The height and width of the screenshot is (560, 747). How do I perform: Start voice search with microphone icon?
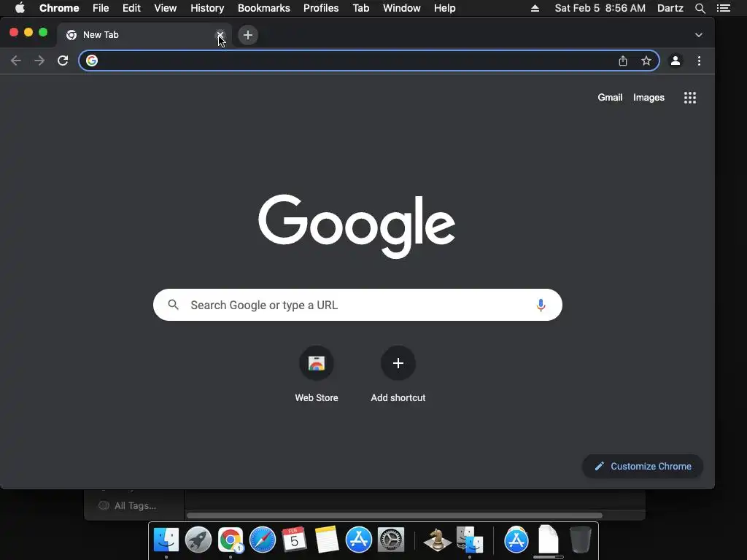pyautogui.click(x=541, y=305)
